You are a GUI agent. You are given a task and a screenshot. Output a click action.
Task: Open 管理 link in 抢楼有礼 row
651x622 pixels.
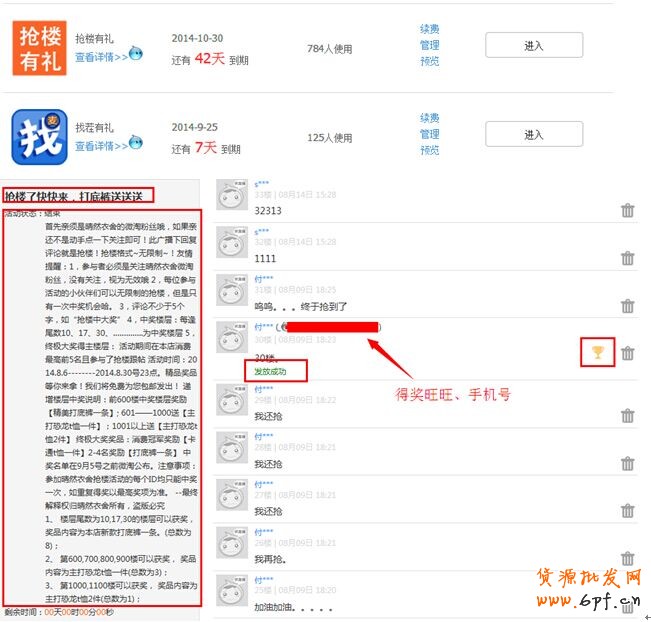pyautogui.click(x=429, y=46)
